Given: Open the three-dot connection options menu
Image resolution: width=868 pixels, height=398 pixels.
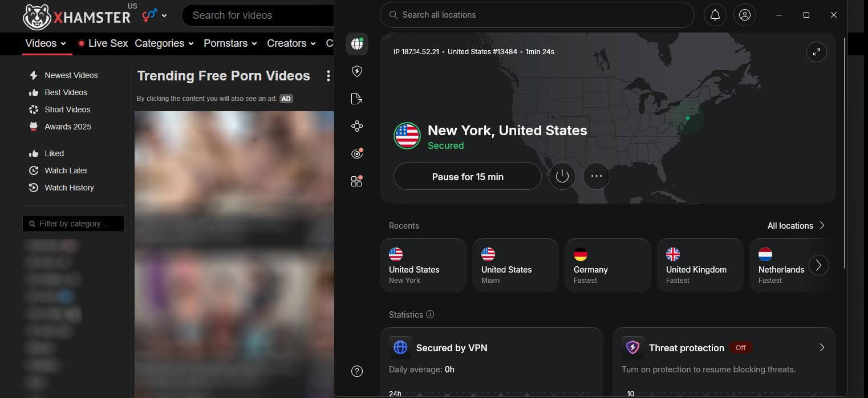Looking at the screenshot, I should pyautogui.click(x=597, y=176).
